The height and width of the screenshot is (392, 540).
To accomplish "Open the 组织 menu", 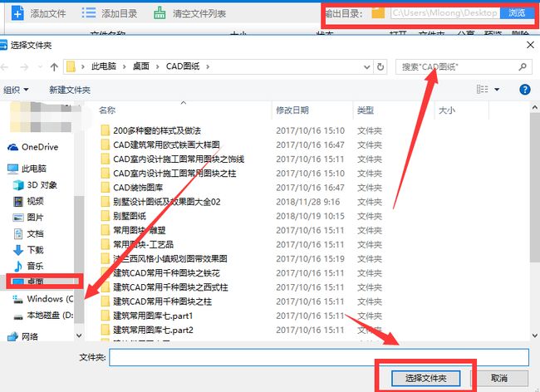I will coord(16,90).
